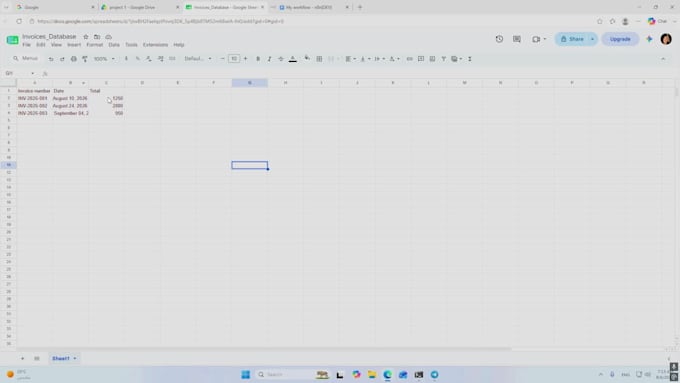Viewport: 680px width, 383px height.
Task: Open cell borders options
Action: pyautogui.click(x=319, y=59)
